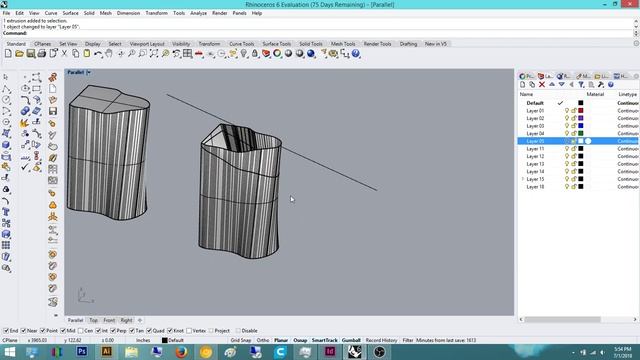Screen dimensions: 640x360
Task: Switch to the Solid Tools toolbar tab
Action: (311, 44)
